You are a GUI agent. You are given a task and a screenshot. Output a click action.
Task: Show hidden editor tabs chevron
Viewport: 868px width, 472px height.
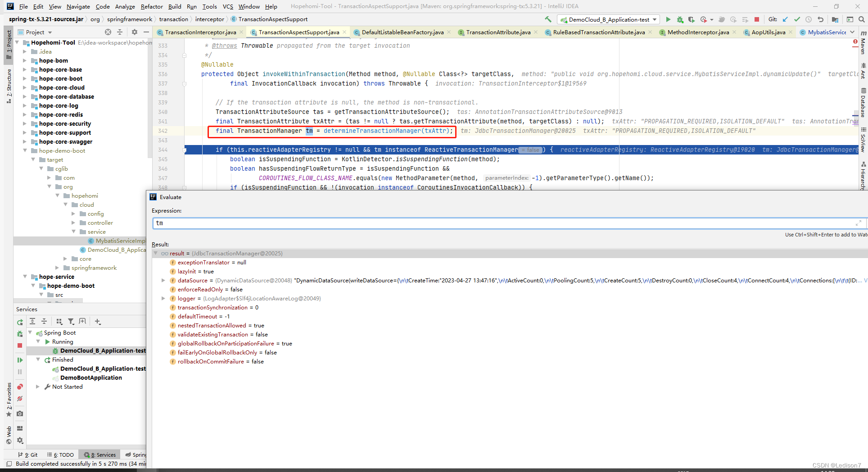pos(853,32)
